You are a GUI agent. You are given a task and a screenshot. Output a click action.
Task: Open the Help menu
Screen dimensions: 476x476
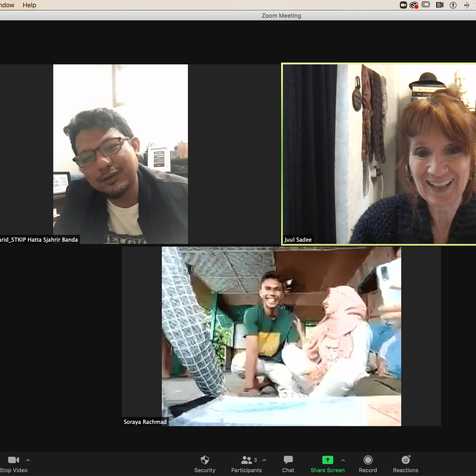[29, 5]
